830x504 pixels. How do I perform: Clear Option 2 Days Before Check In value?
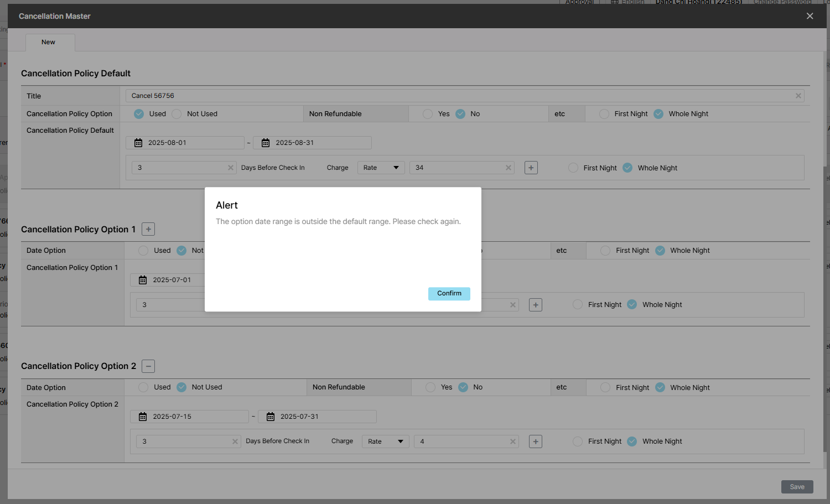pos(235,441)
